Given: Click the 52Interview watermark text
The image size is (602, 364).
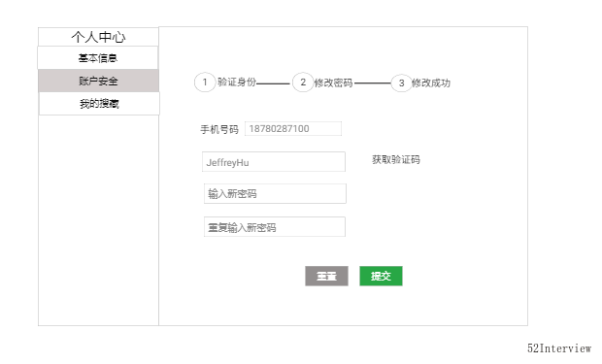Looking at the screenshot, I should click(x=559, y=348).
